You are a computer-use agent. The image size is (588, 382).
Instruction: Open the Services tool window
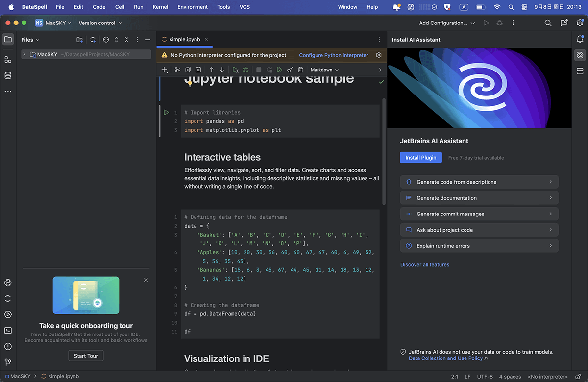coord(8,314)
